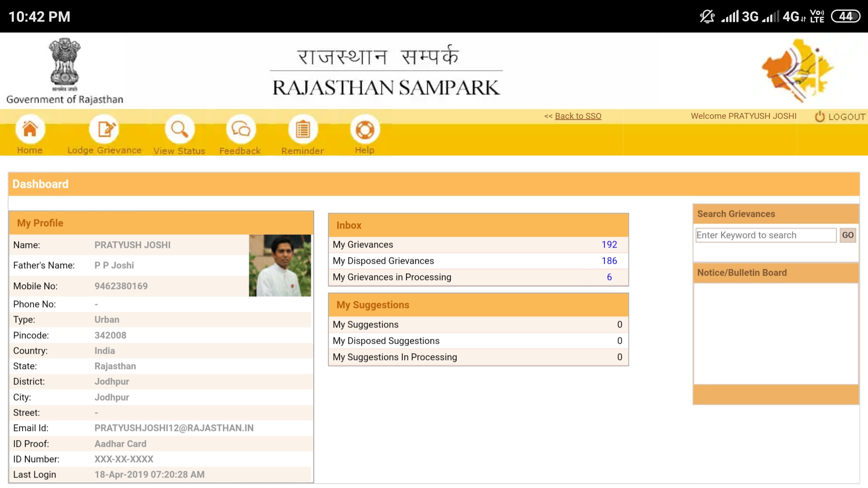Click My Grievances in Processing label
Screen dimensions: 868x488
pos(392,277)
